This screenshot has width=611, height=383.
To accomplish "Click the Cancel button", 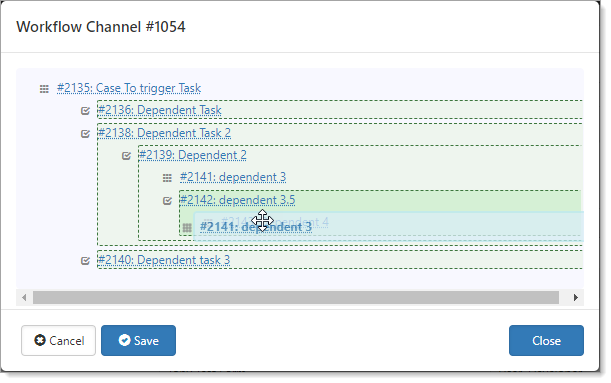I will tap(58, 341).
